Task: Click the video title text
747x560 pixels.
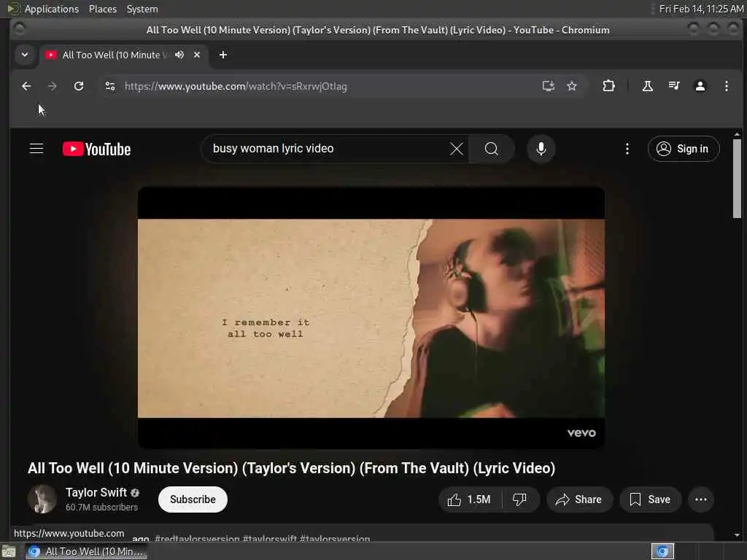Action: click(292, 468)
